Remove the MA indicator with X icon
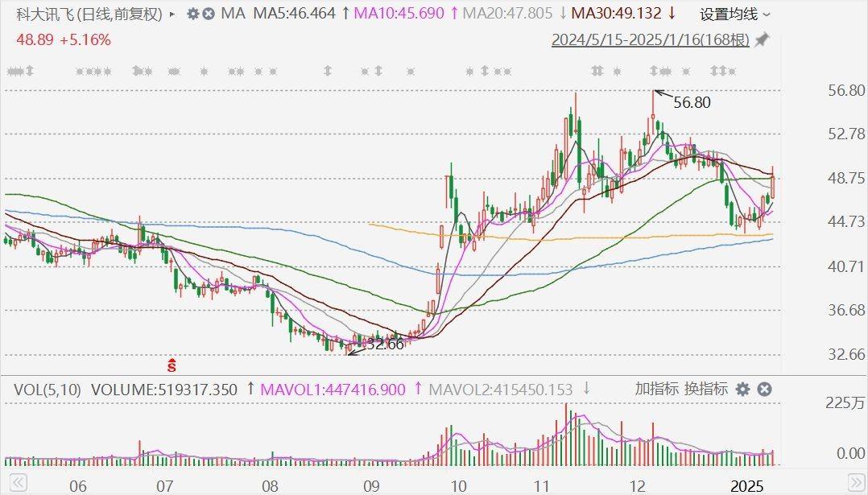This screenshot has width=868, height=495. tap(209, 14)
